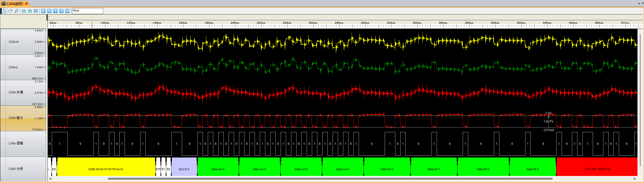Click the RTR bit segment
Viewport: 644px width, 183px height.
158,167
